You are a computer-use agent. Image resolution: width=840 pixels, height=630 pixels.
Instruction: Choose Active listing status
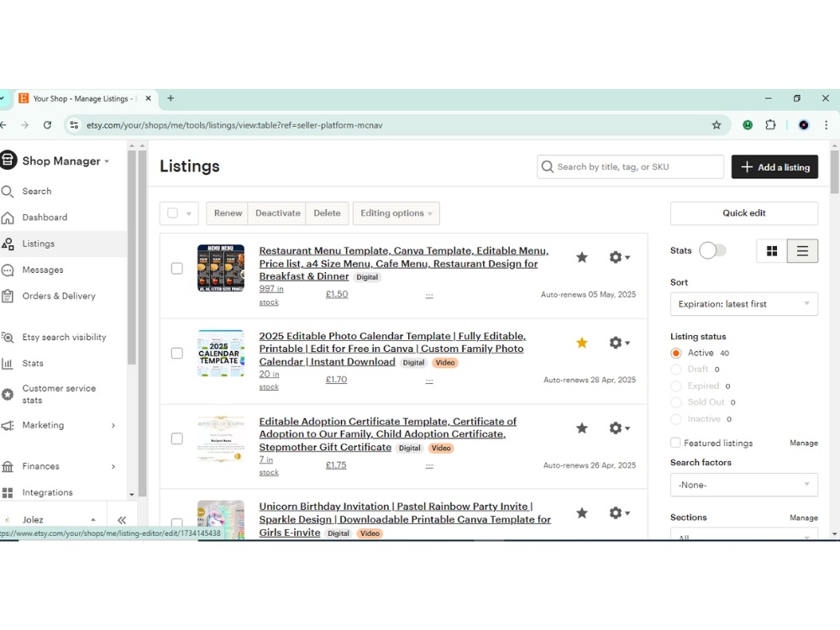(676, 353)
